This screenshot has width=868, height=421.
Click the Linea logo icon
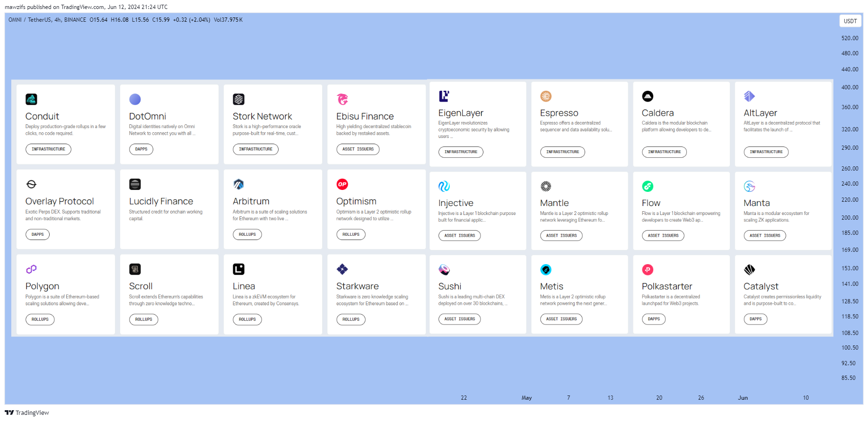(238, 269)
